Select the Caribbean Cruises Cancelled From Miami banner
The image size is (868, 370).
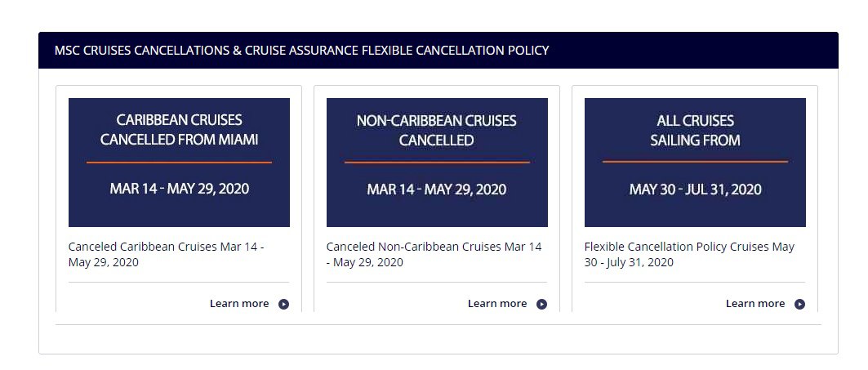pyautogui.click(x=179, y=163)
